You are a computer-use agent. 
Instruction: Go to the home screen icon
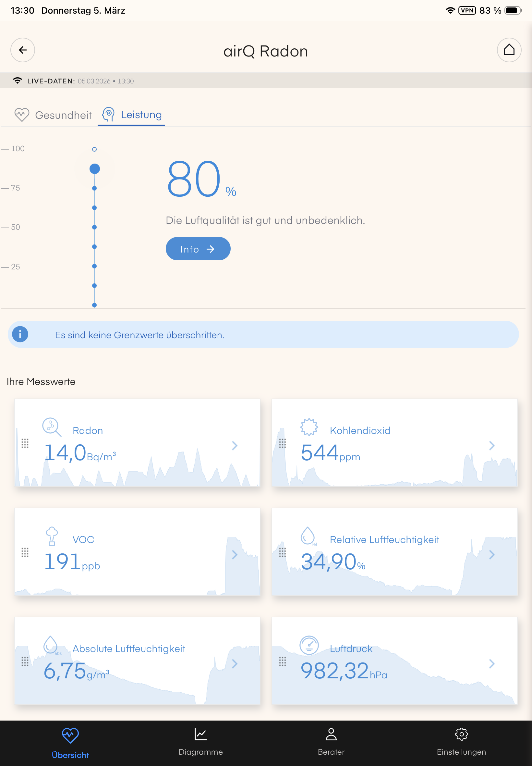tap(509, 50)
